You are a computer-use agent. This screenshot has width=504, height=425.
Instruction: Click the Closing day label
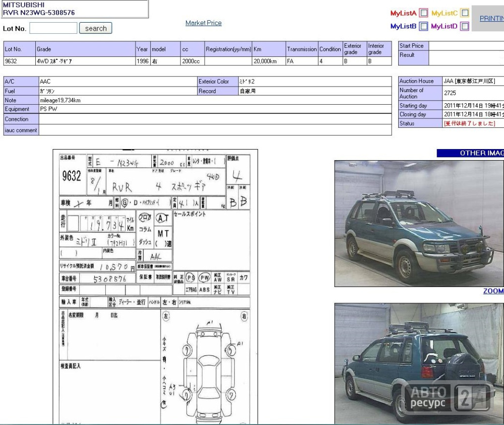(420, 114)
